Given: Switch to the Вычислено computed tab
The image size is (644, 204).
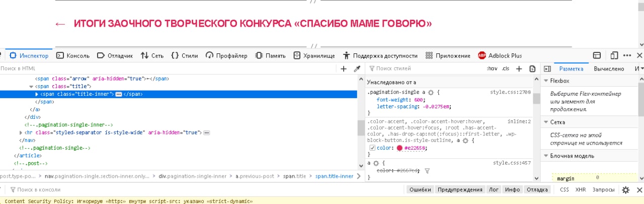Looking at the screenshot, I should [x=609, y=69].
